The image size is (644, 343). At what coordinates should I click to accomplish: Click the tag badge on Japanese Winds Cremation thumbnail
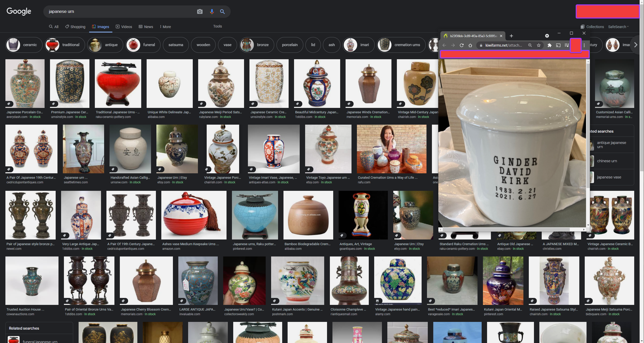(349, 104)
